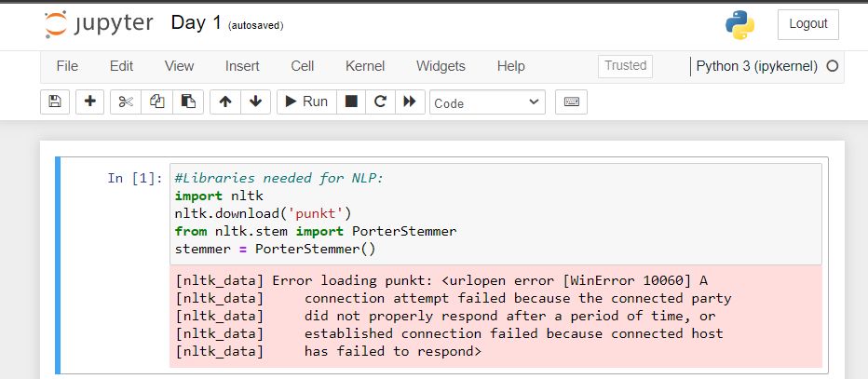Click the from nltk.stem import PorterStemmer line

click(316, 231)
